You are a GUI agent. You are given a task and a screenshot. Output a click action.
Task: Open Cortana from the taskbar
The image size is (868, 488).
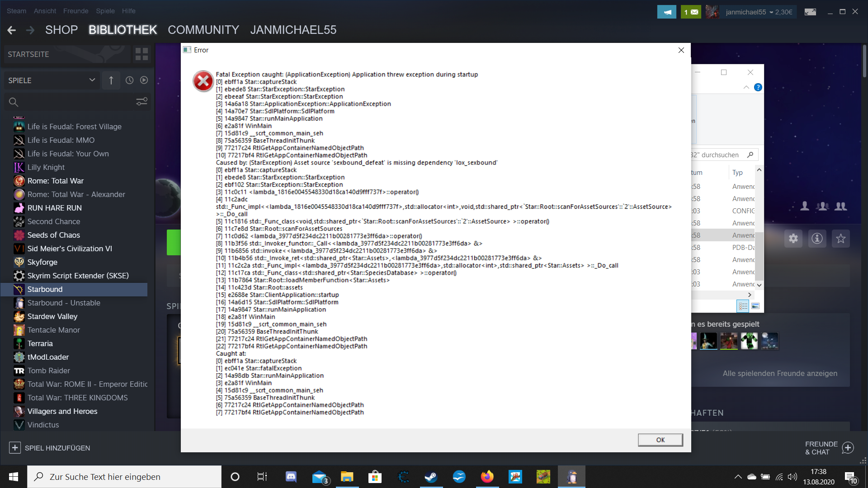235,477
